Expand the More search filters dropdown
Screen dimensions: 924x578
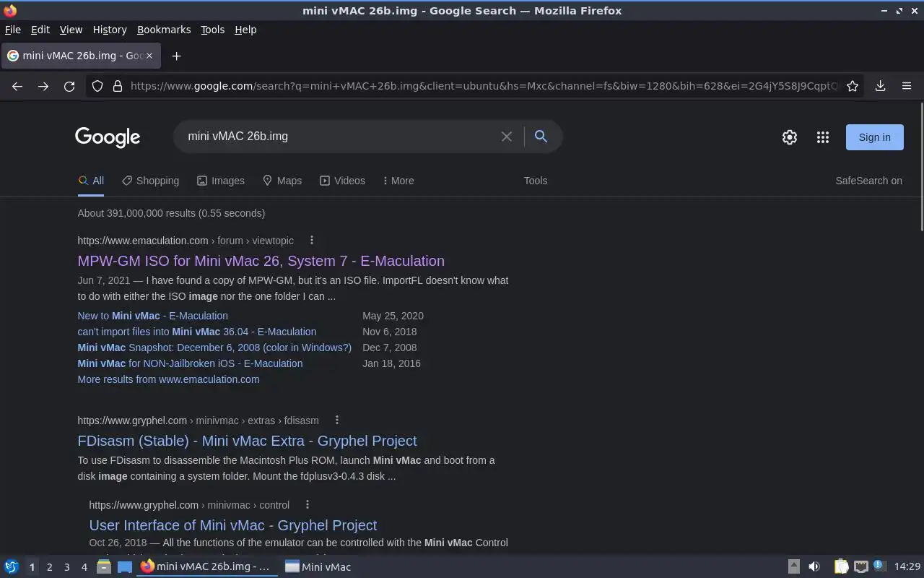pyautogui.click(x=398, y=181)
